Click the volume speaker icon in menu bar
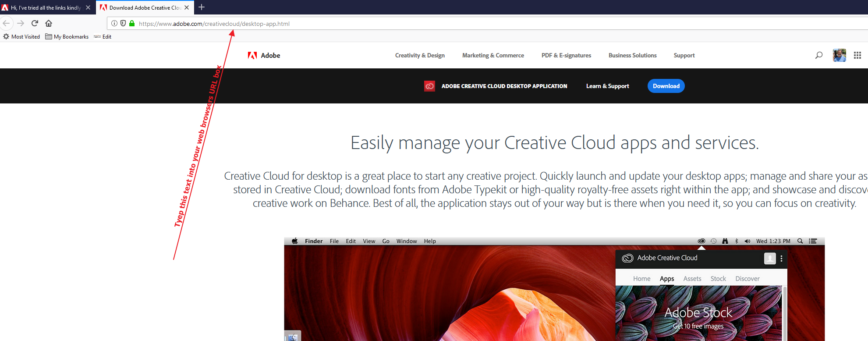This screenshot has width=868, height=341. pyautogui.click(x=748, y=241)
